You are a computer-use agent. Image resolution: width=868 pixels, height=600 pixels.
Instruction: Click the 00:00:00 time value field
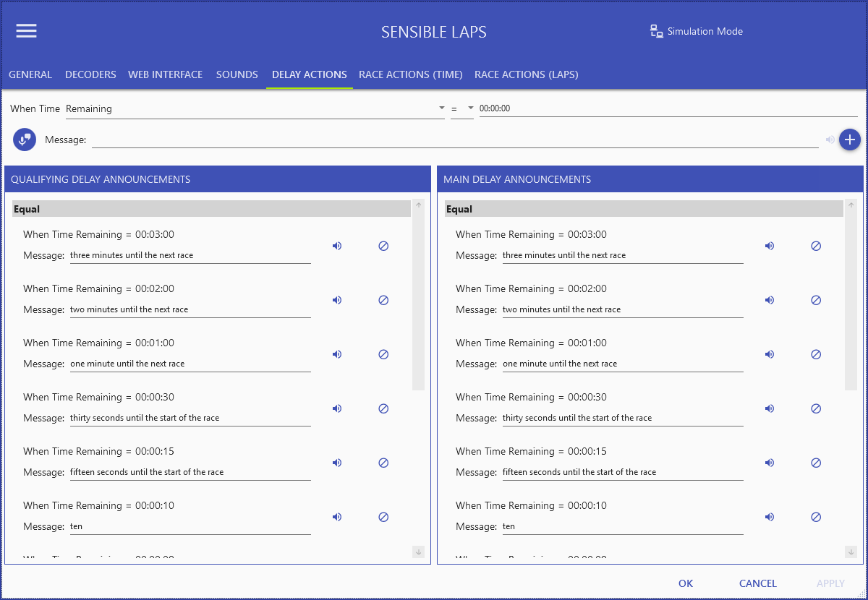(x=668, y=108)
